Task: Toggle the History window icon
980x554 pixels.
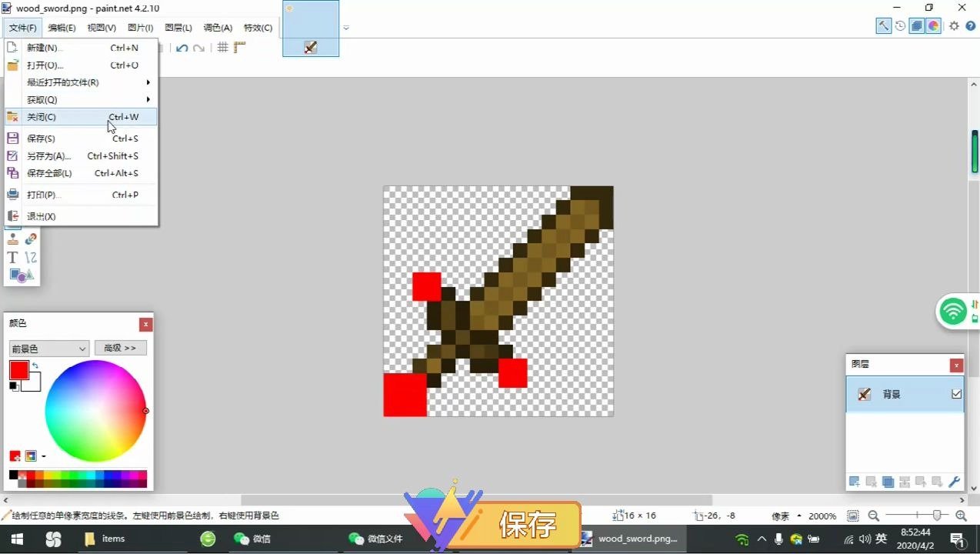Action: tap(900, 25)
